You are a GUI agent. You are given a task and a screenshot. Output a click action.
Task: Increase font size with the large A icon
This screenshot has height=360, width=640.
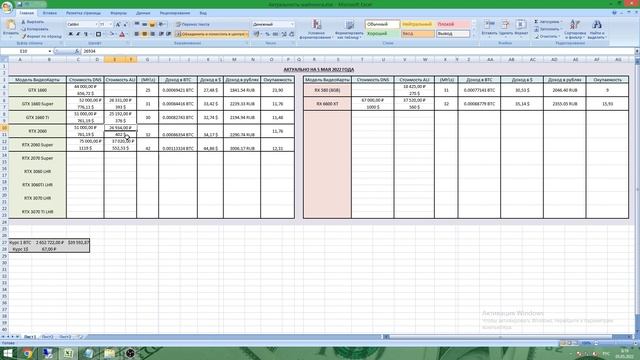click(118, 24)
